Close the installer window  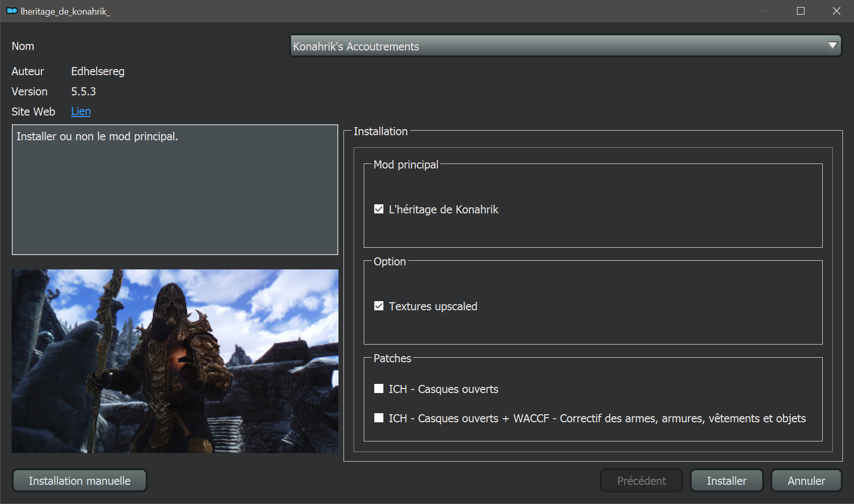coord(836,11)
